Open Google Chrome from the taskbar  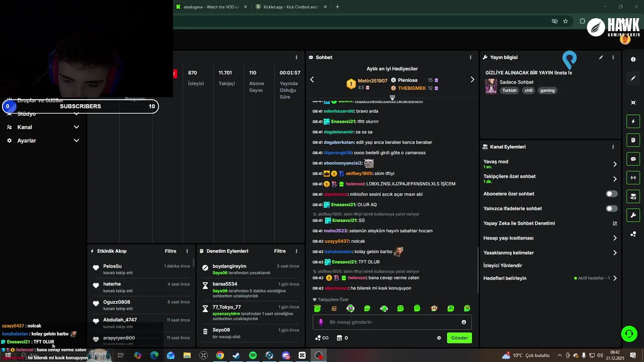220,355
